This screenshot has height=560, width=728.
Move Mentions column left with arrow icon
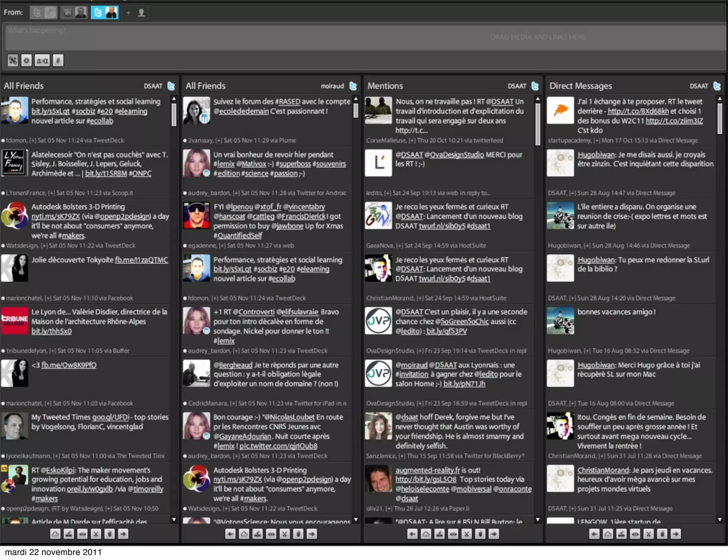(x=413, y=534)
